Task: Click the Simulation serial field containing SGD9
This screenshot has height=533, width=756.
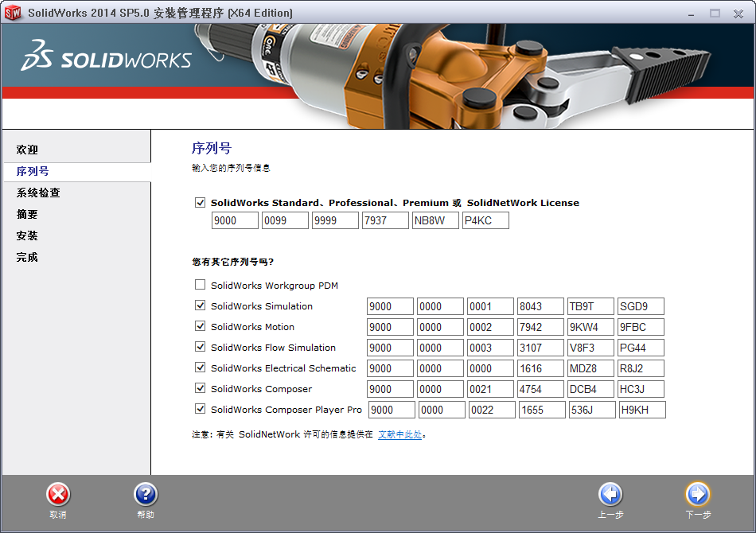Action: (641, 306)
